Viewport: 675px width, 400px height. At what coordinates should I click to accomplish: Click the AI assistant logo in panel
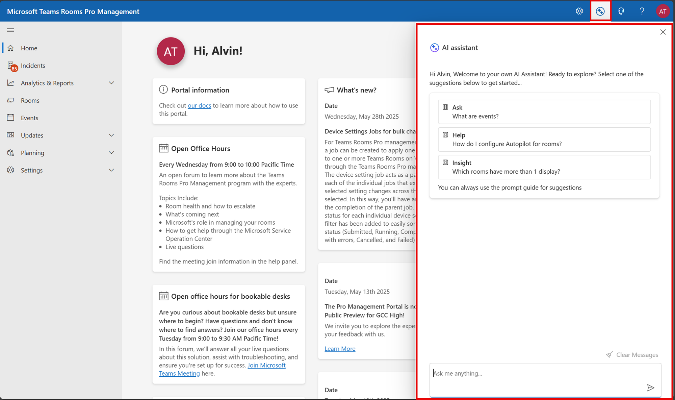tap(434, 48)
